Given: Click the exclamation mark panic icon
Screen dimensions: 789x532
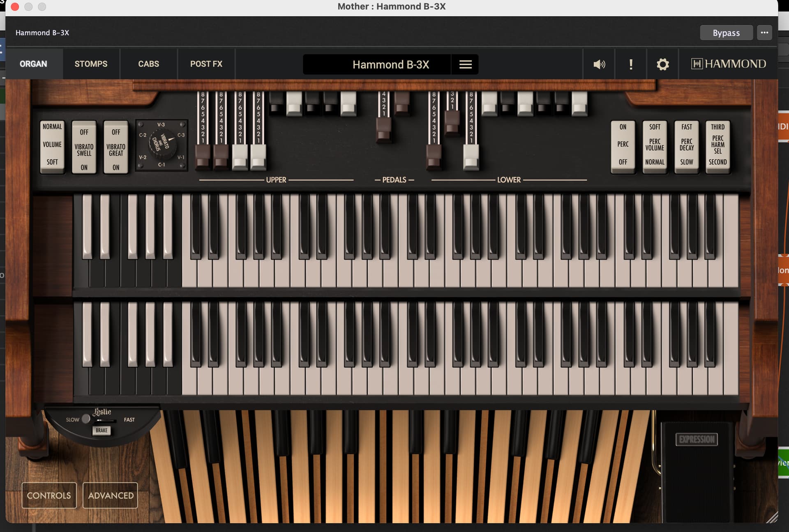Looking at the screenshot, I should coord(631,64).
